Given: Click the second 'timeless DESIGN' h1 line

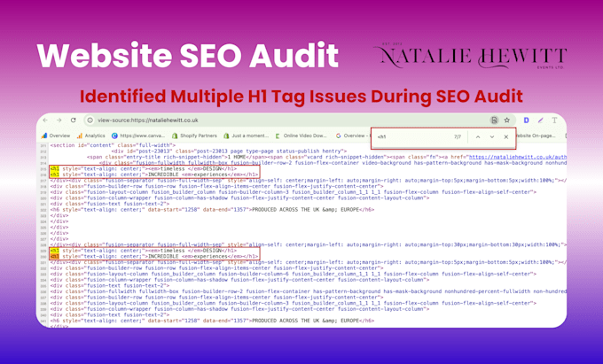Looking at the screenshot, I should pyautogui.click(x=143, y=251).
